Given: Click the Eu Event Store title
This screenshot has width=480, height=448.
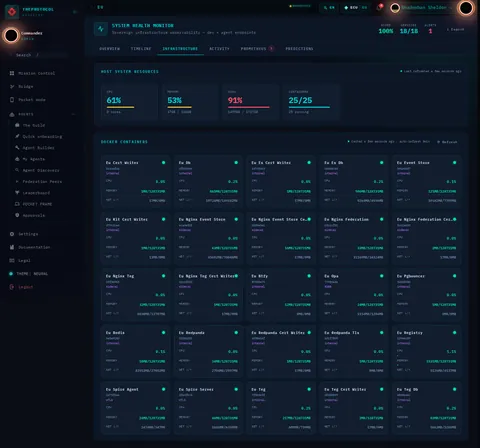Looking at the screenshot, I should tap(413, 163).
